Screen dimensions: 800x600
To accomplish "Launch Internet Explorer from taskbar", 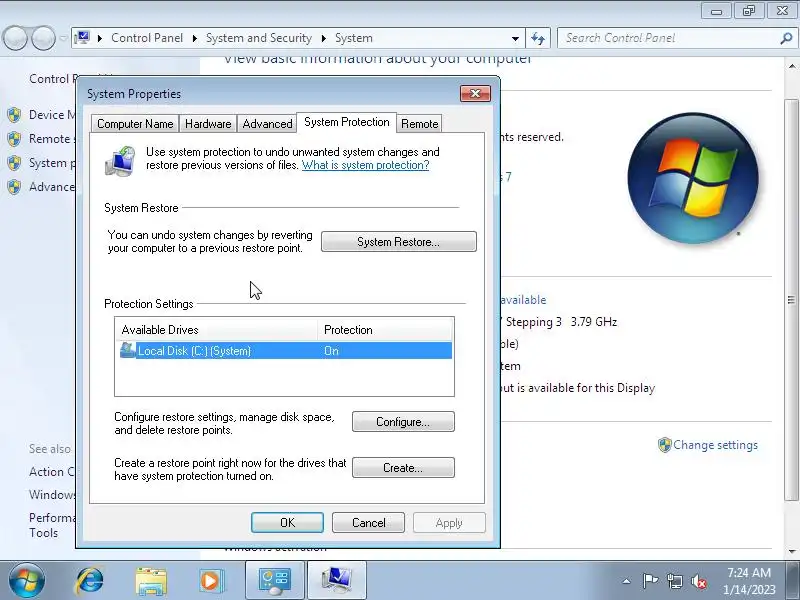I will [90, 581].
